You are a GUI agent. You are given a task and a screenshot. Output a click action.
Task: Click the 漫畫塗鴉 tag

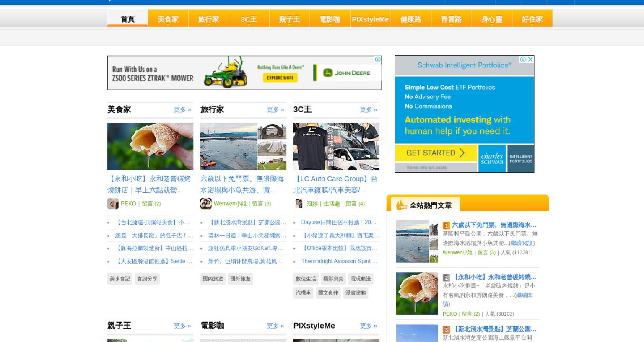point(356,293)
